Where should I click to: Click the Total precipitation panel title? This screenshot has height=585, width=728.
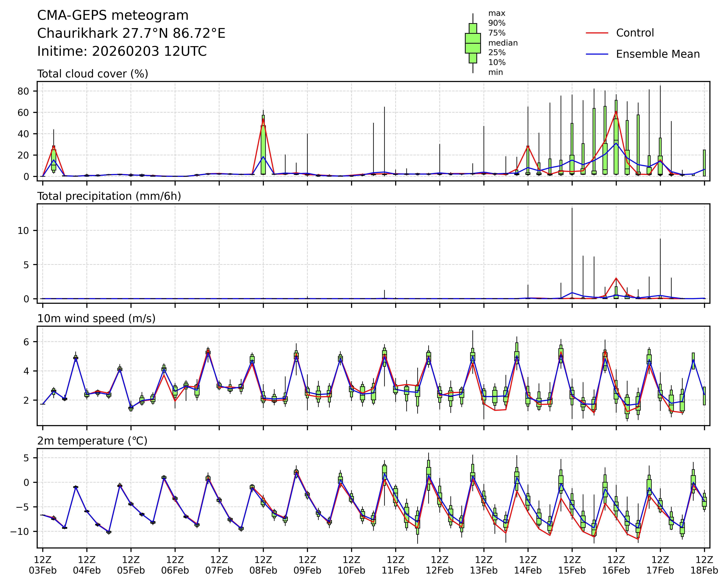click(109, 196)
